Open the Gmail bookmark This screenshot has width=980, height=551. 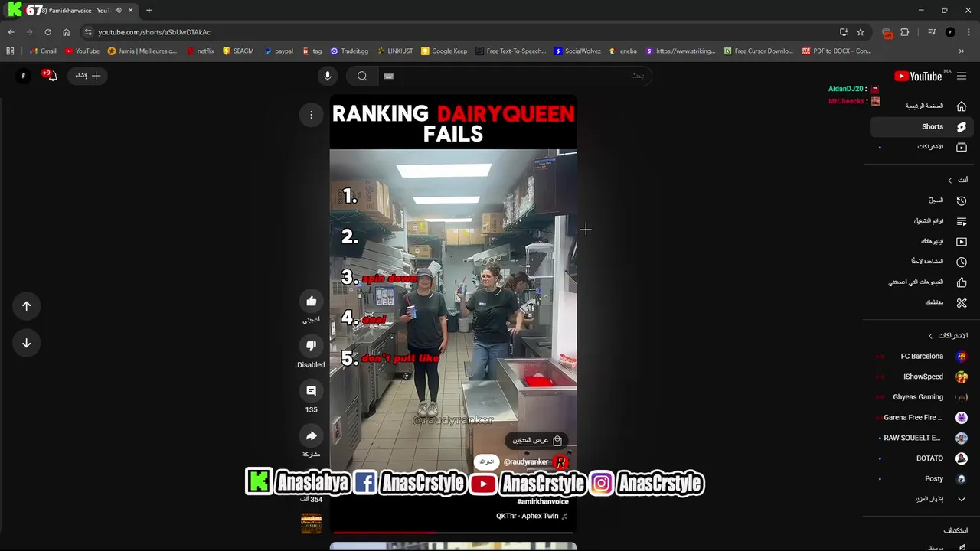click(x=43, y=51)
